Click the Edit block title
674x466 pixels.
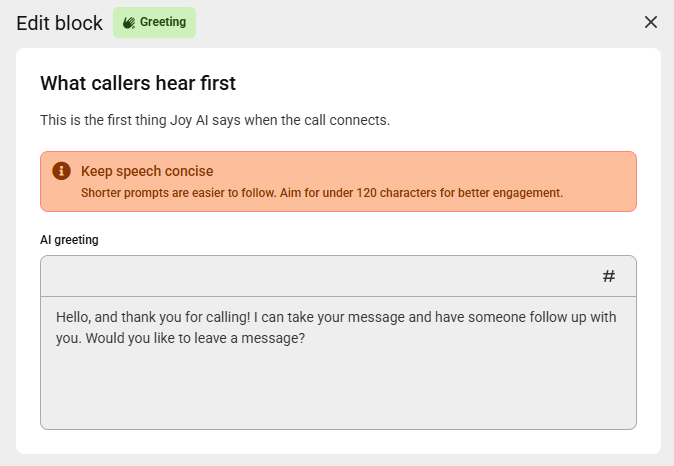click(59, 23)
